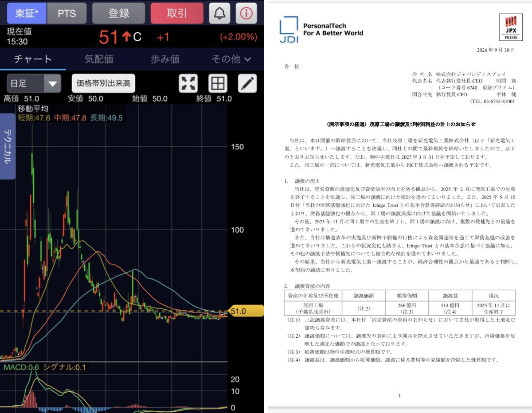Select the pencil drawing tool
Screen dimensions: 532x413
247,83
